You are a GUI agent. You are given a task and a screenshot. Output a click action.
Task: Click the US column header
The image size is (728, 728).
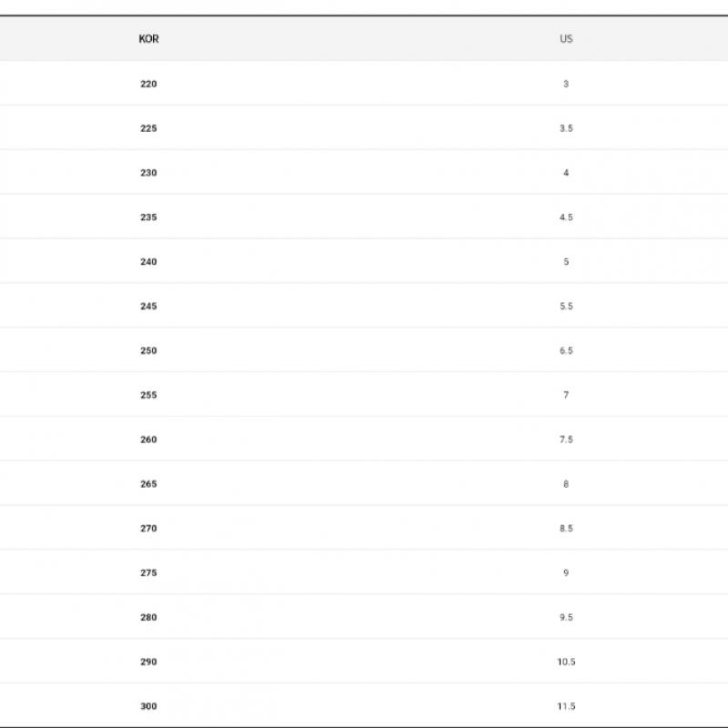coord(566,39)
